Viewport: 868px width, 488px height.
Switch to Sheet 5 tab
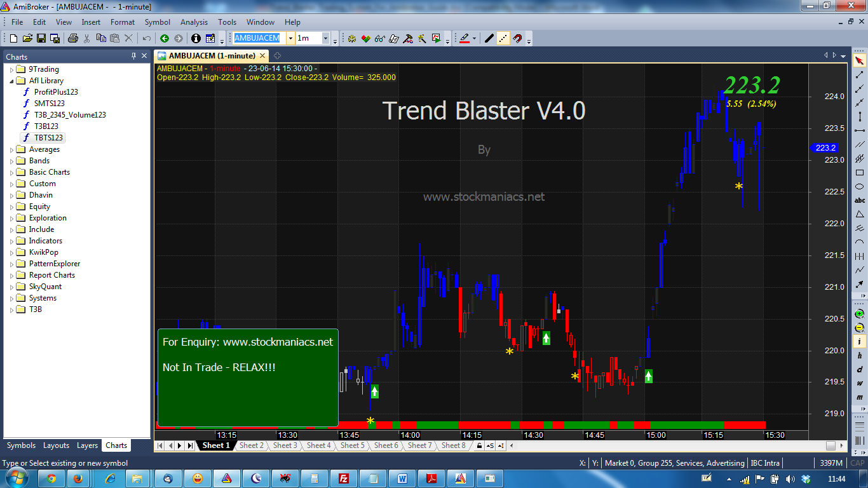(353, 445)
